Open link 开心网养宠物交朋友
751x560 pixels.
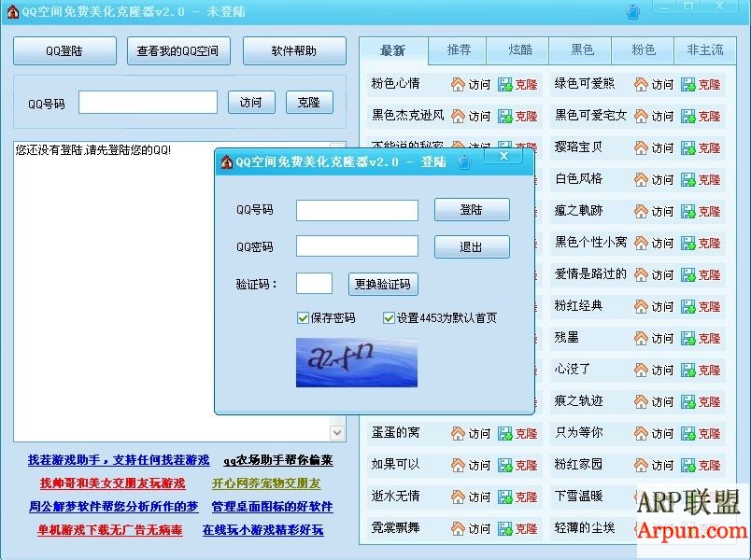pos(266,483)
